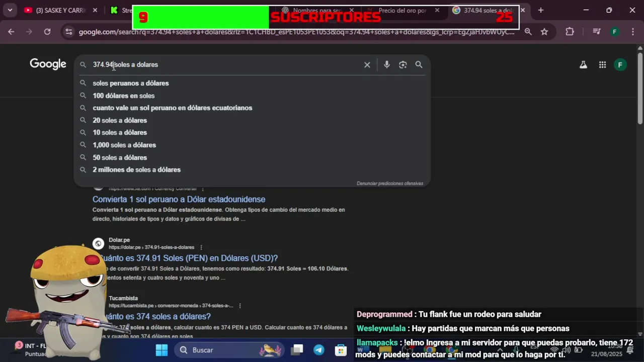The image size is (644, 362).
Task: Open the Extensions puzzle icon
Action: 570,32
